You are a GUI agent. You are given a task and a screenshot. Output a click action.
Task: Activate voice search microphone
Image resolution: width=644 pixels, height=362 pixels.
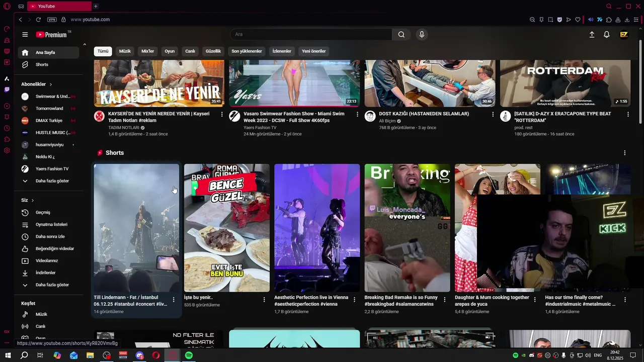(x=422, y=34)
